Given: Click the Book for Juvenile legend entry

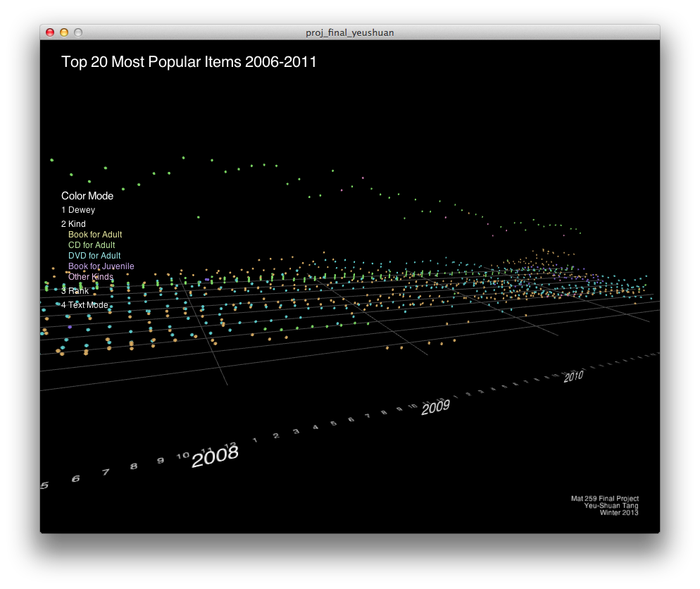Looking at the screenshot, I should pos(101,266).
